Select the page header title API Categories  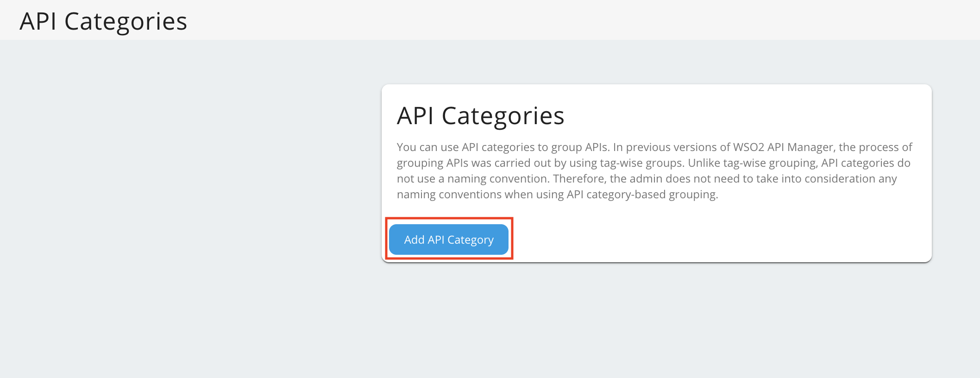pos(103,21)
